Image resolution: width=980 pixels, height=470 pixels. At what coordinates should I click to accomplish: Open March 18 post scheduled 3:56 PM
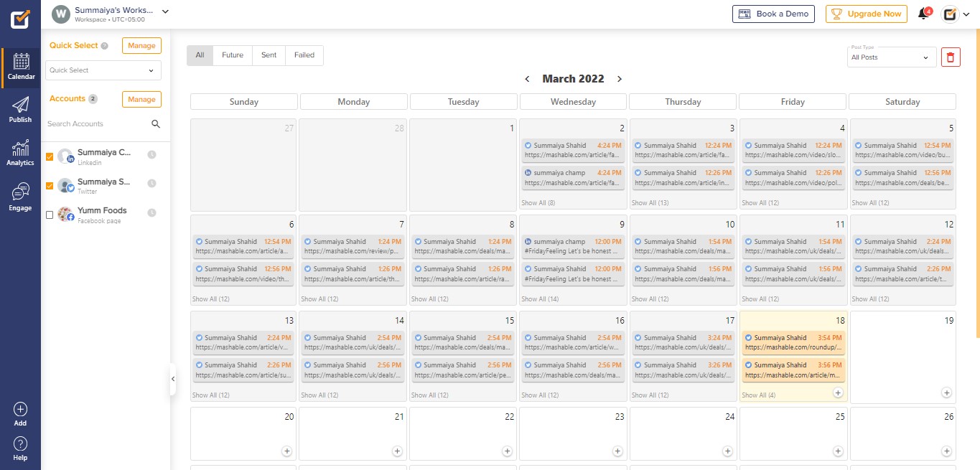[x=793, y=370]
